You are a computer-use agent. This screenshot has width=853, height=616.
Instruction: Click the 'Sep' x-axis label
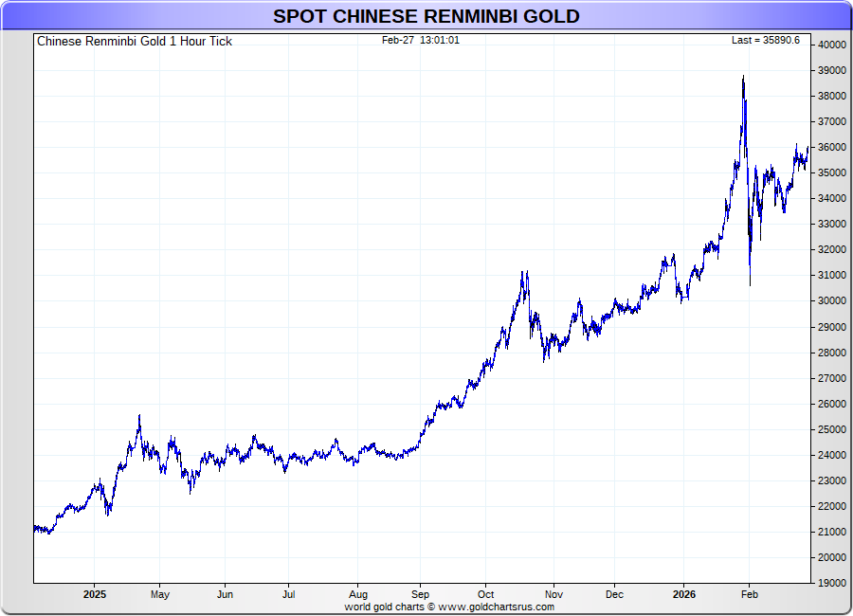[x=420, y=594]
